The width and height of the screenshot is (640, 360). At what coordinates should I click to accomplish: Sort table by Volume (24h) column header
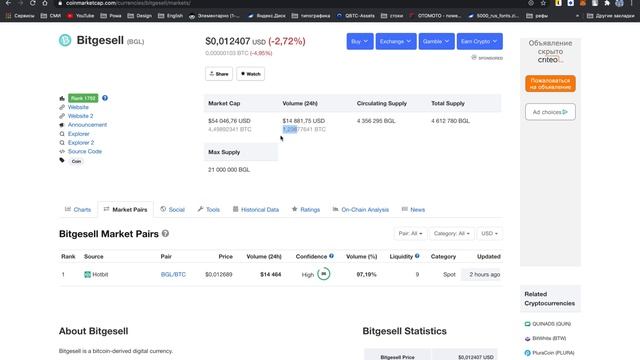[x=264, y=256]
